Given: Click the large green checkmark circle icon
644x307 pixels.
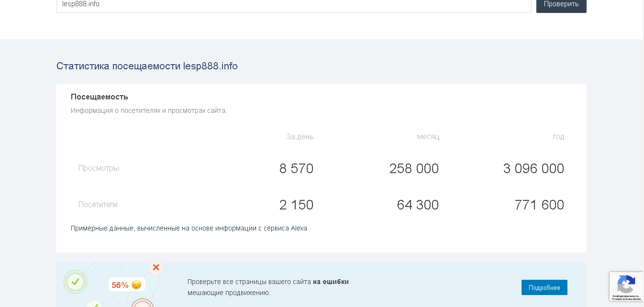Looking at the screenshot, I should click(x=75, y=282).
